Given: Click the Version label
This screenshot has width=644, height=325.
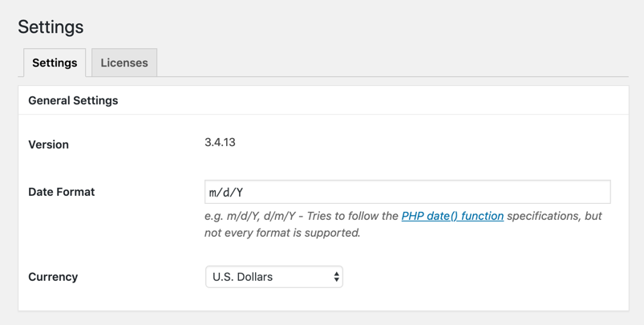Looking at the screenshot, I should pyautogui.click(x=48, y=144).
